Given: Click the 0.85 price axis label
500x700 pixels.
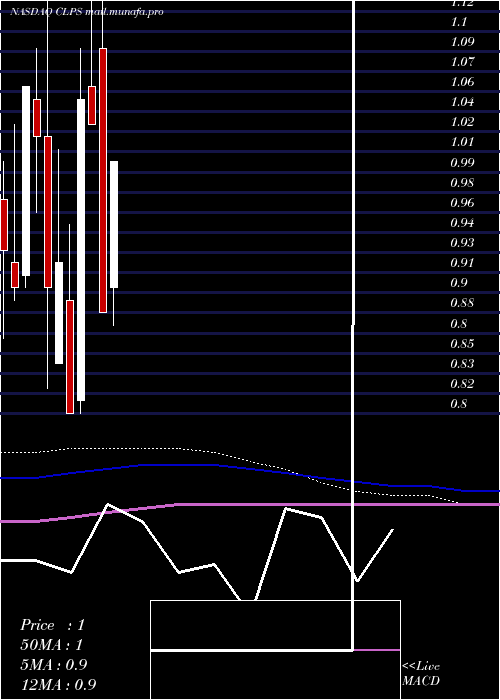Looking at the screenshot, I should click(463, 344).
